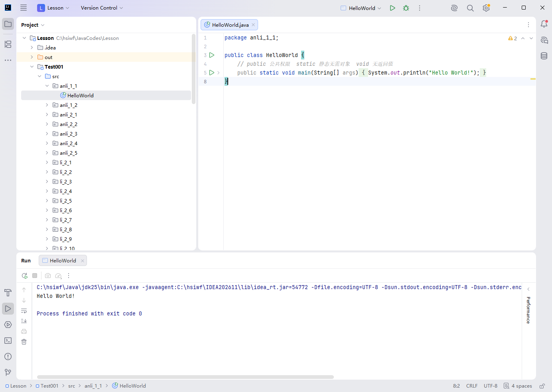Open the Build hammer tool window
The width and height of the screenshot is (552, 392).
(x=8, y=293)
